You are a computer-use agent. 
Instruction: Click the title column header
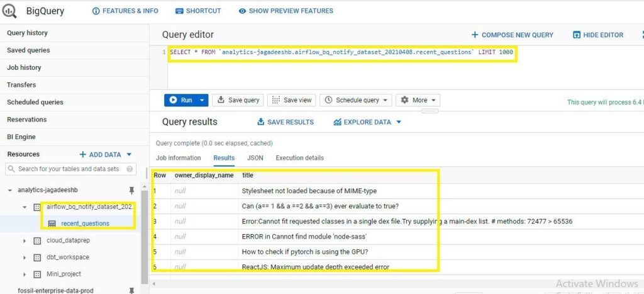pos(248,175)
